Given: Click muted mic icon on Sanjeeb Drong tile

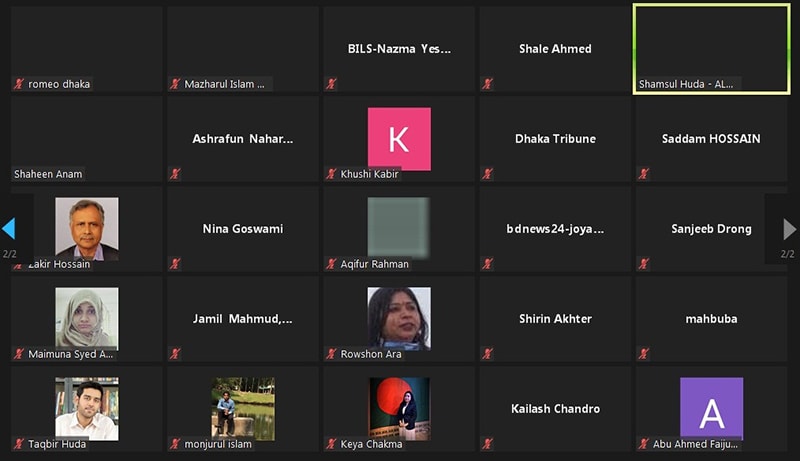Looking at the screenshot, I should [x=643, y=264].
